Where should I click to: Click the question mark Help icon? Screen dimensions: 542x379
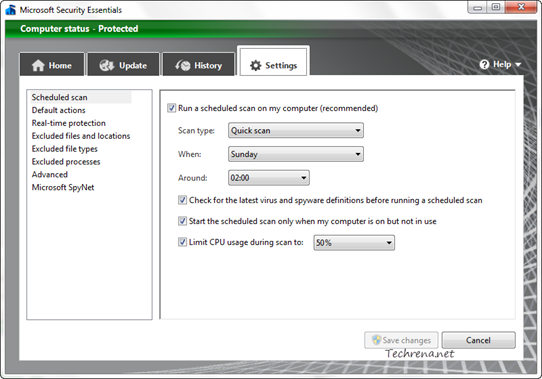[484, 64]
